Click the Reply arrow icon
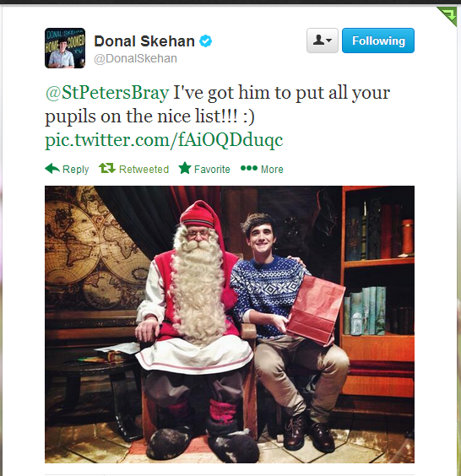 pyautogui.click(x=52, y=169)
